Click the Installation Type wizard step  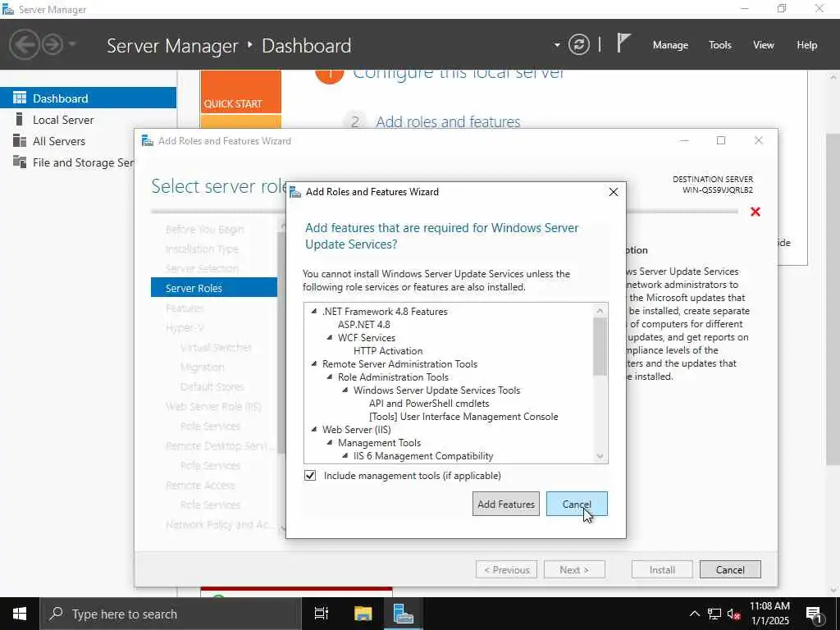[x=202, y=249]
